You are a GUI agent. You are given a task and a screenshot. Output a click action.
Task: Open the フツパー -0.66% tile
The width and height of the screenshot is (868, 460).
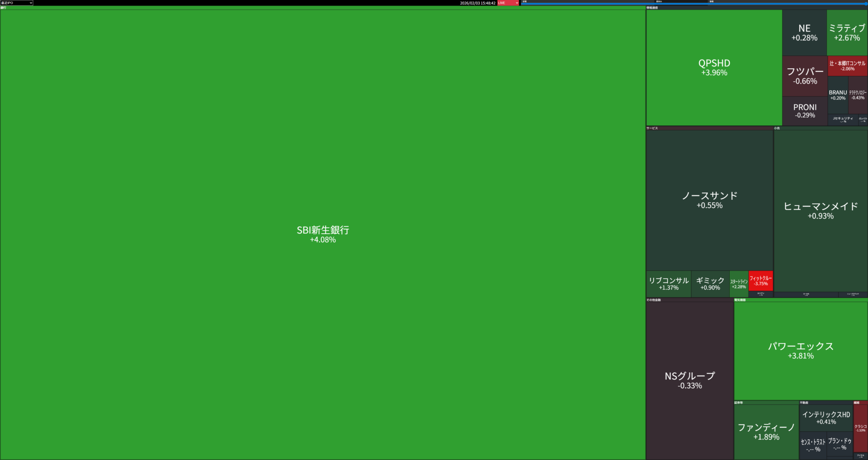tap(805, 76)
